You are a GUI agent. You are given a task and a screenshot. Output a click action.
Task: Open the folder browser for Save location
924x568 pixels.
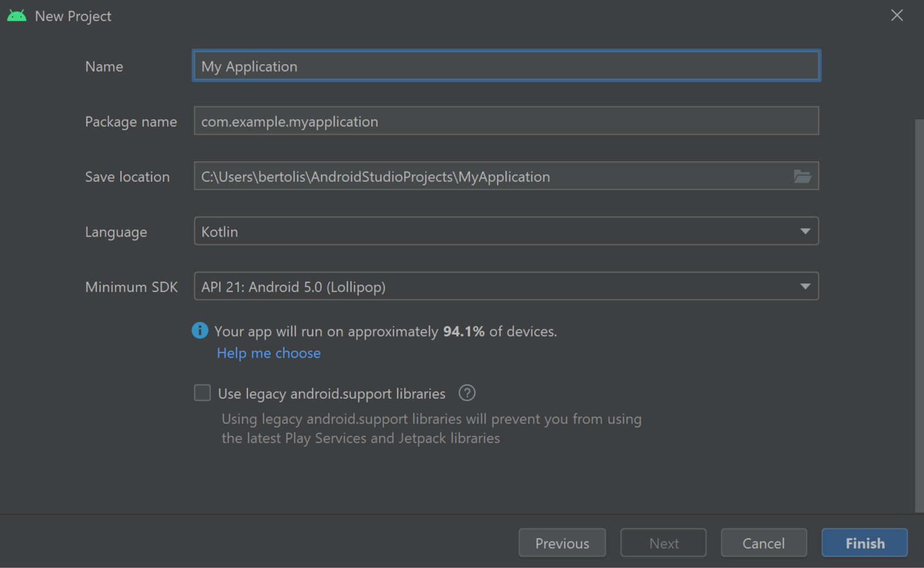click(802, 176)
